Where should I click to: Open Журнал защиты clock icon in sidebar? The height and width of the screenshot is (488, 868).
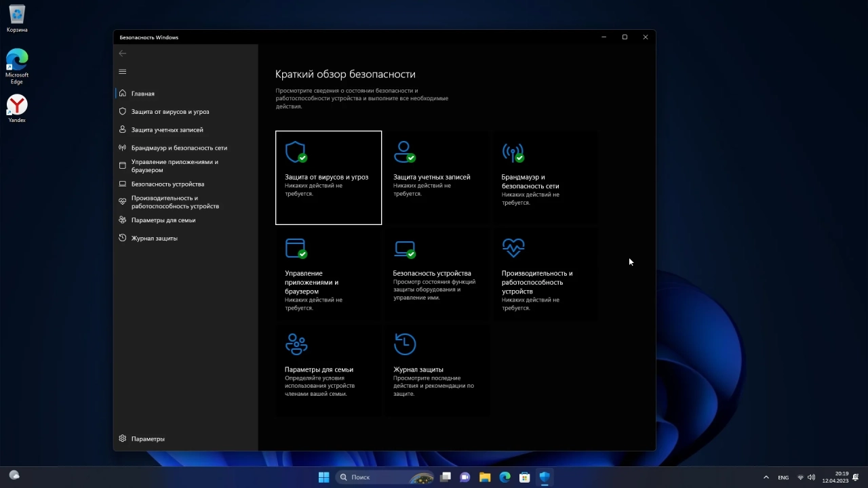(123, 238)
